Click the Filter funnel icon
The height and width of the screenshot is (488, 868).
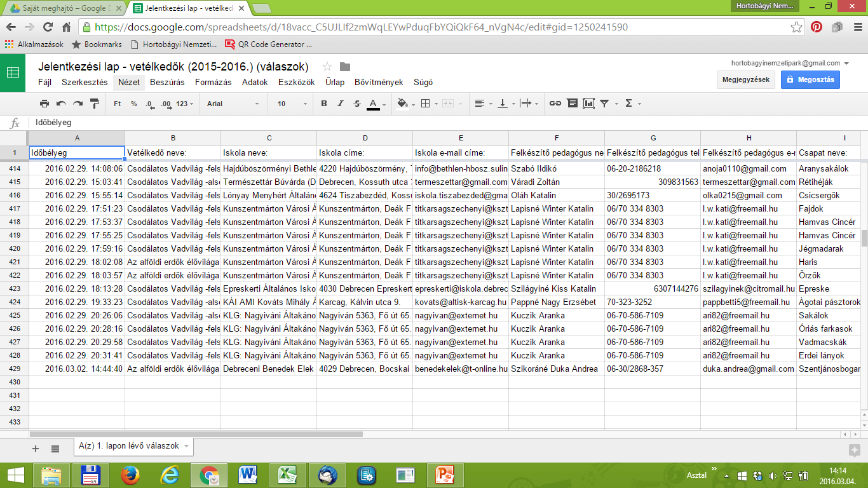[x=607, y=104]
